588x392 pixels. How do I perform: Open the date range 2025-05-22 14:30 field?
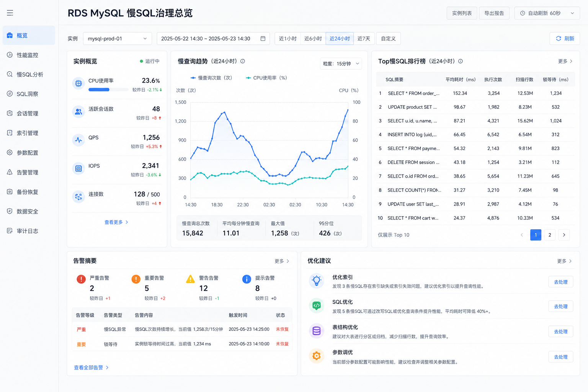click(x=213, y=39)
